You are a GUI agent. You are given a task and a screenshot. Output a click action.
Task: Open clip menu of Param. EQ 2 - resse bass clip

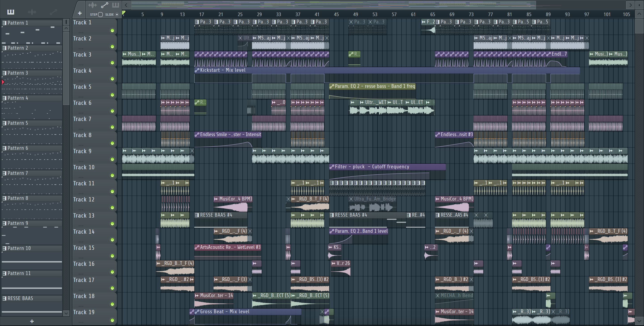[x=332, y=87]
